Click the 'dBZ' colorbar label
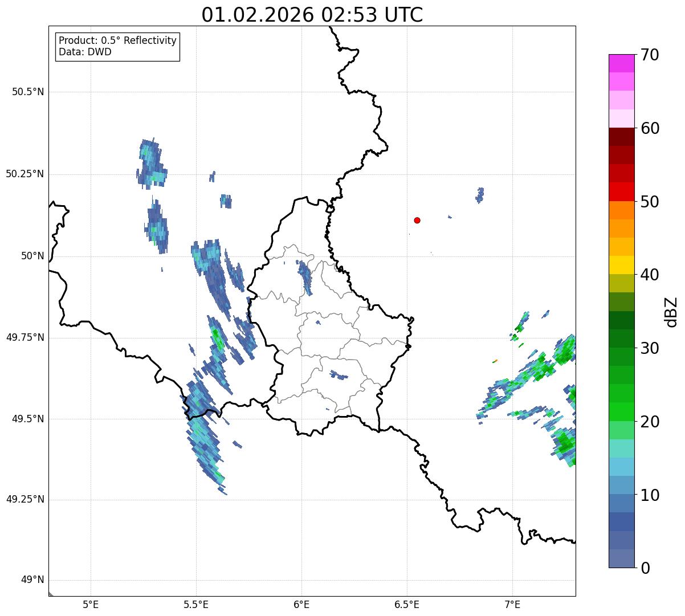The width and height of the screenshot is (685, 616). coord(671,311)
